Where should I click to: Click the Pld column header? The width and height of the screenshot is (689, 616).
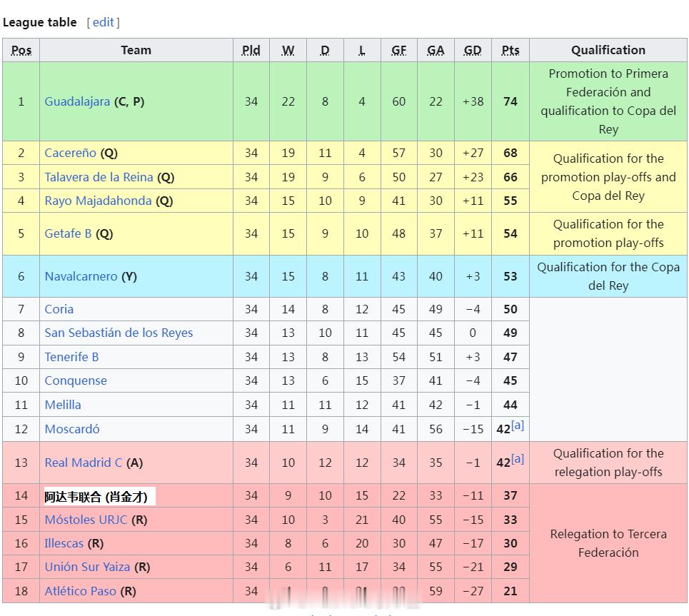pos(251,50)
